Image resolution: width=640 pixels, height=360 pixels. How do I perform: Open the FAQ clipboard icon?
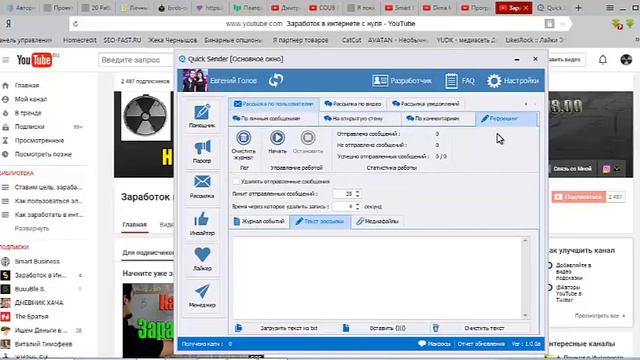point(460,81)
